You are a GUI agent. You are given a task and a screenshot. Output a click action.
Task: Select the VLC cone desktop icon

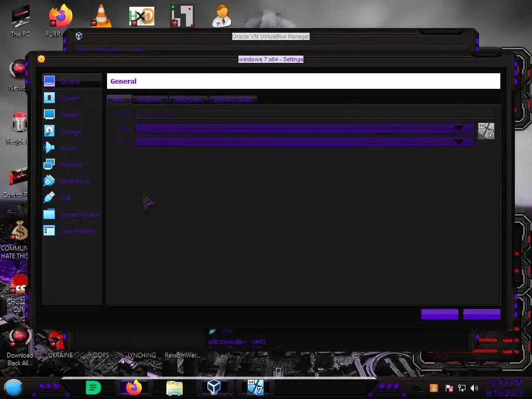101,16
